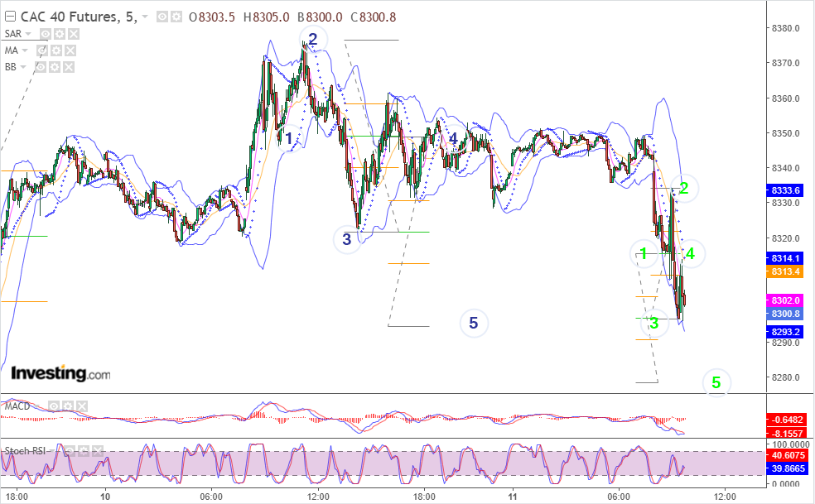Click the 10 date label on time axis

105,497
